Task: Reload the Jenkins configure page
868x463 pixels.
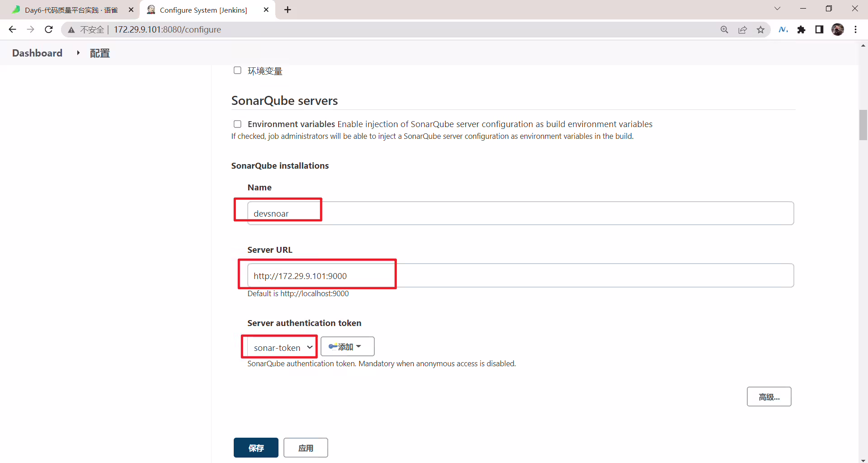Action: 49,29
